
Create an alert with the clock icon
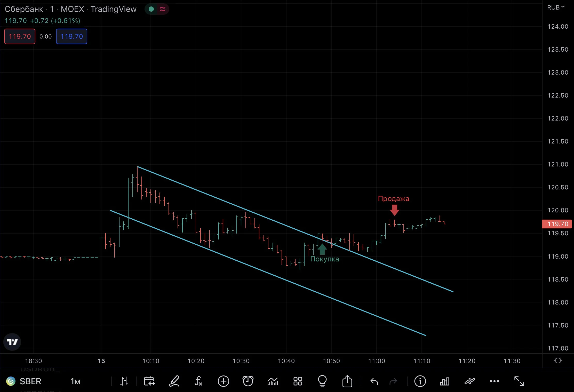tap(248, 381)
